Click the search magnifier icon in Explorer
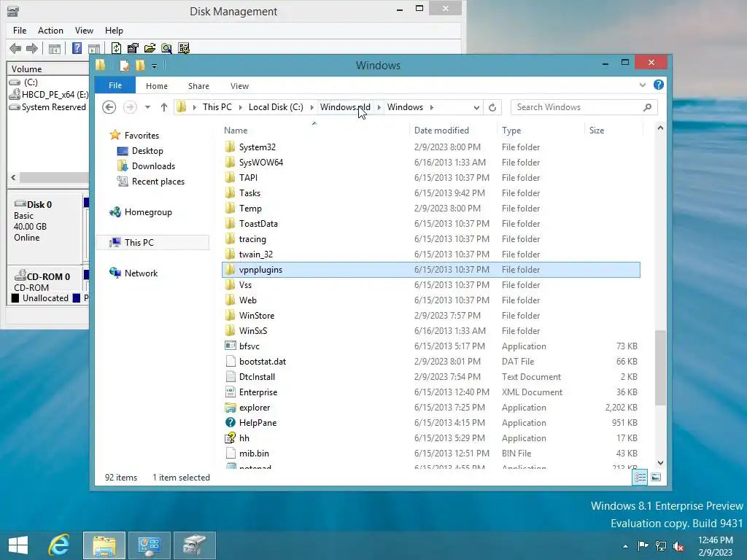Image resolution: width=747 pixels, height=560 pixels. 647,107
